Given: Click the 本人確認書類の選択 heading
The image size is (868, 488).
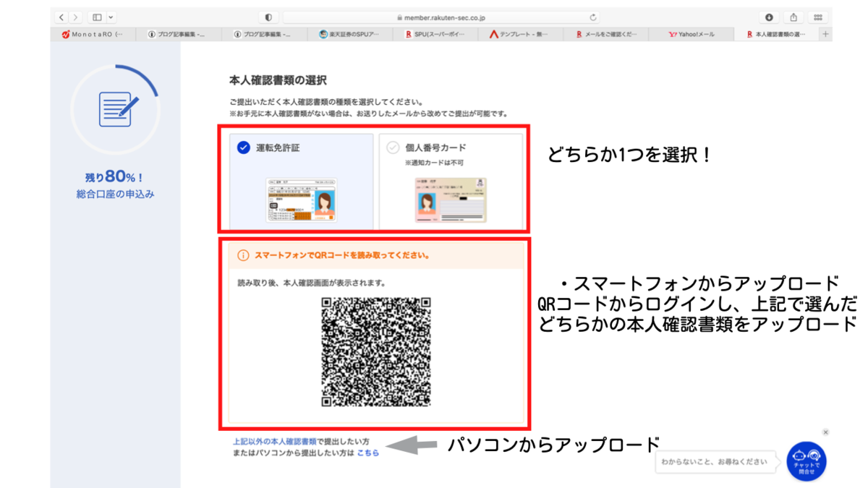Looking at the screenshot, I should pos(278,81).
